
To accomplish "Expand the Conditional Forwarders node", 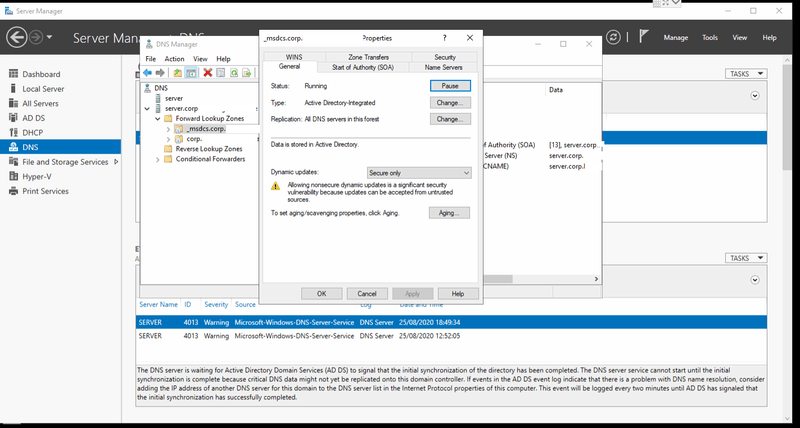I will pos(158,160).
